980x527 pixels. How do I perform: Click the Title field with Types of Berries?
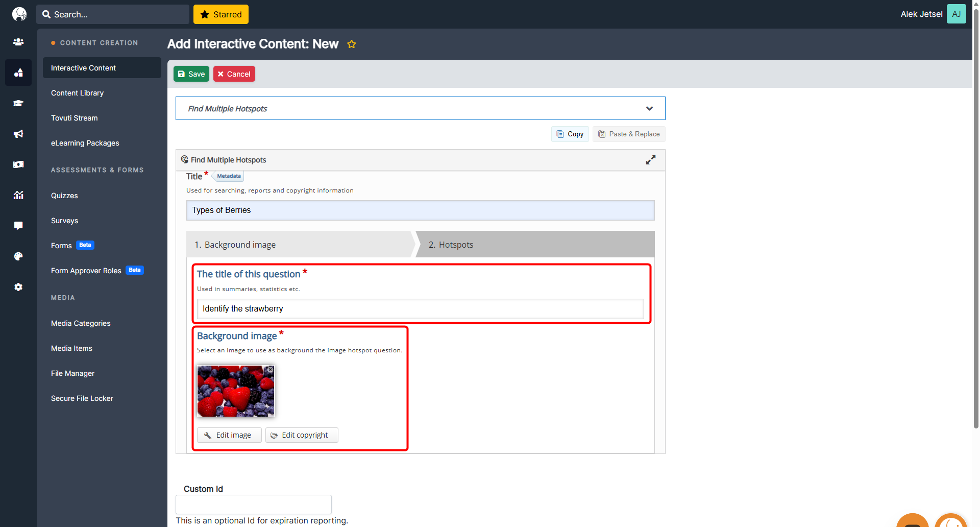(x=420, y=210)
